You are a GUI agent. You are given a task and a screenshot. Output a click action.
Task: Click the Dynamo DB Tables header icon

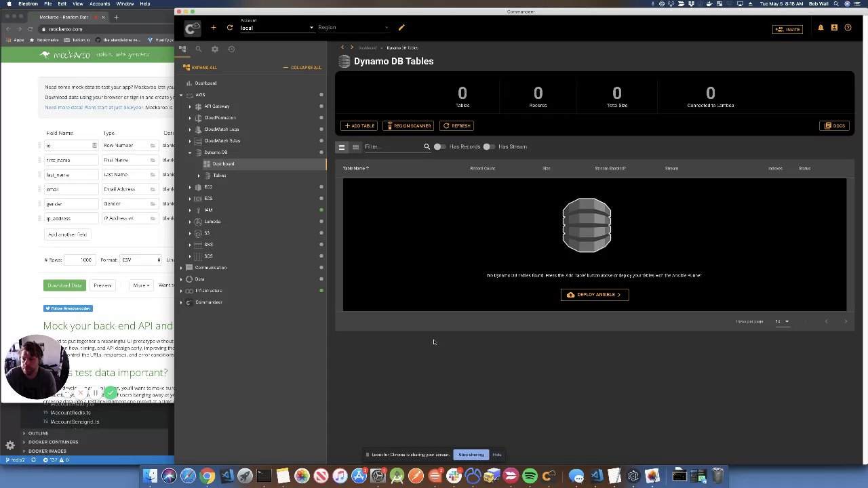click(x=344, y=62)
